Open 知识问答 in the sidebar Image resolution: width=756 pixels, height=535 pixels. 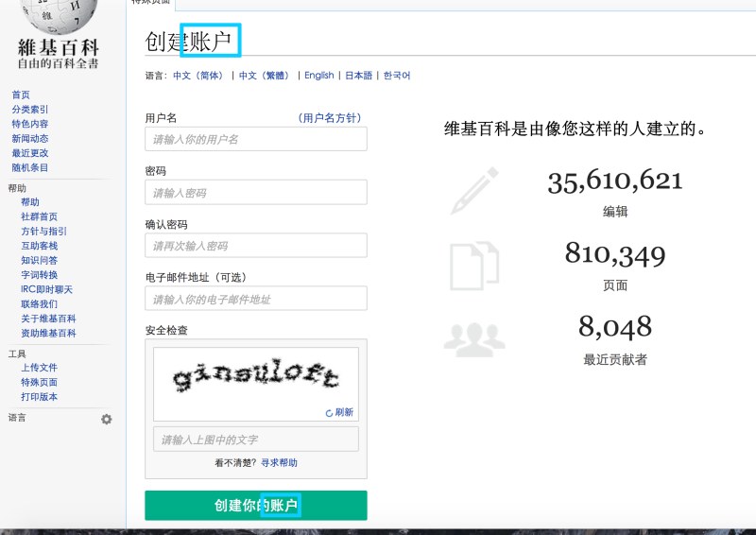click(39, 260)
